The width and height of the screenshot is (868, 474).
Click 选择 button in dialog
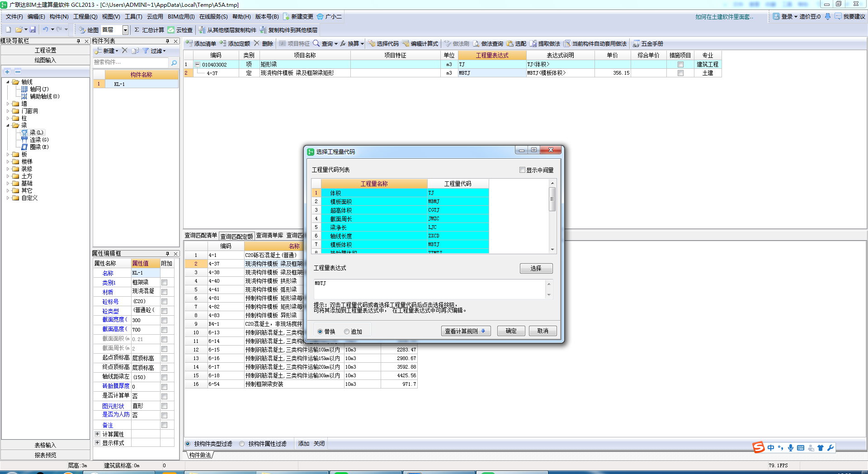536,268
